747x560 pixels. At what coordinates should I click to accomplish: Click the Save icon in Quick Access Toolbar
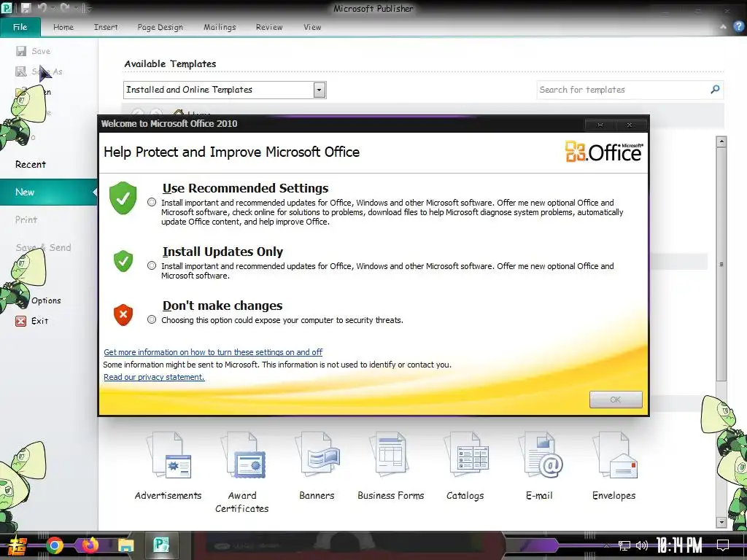26,8
